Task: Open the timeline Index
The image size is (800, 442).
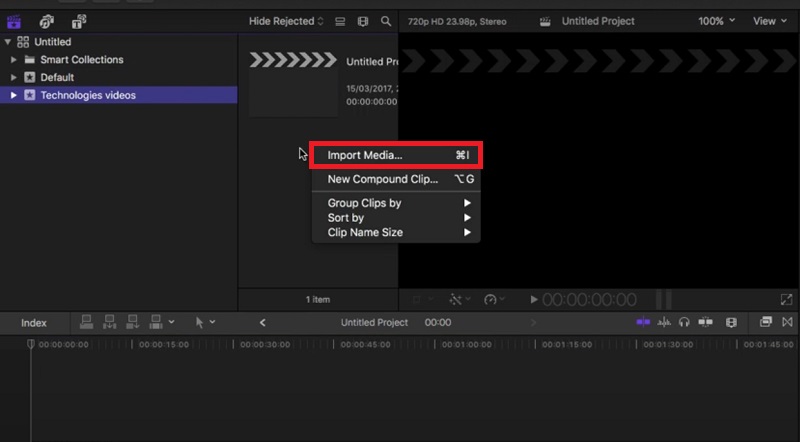Action: pos(34,323)
